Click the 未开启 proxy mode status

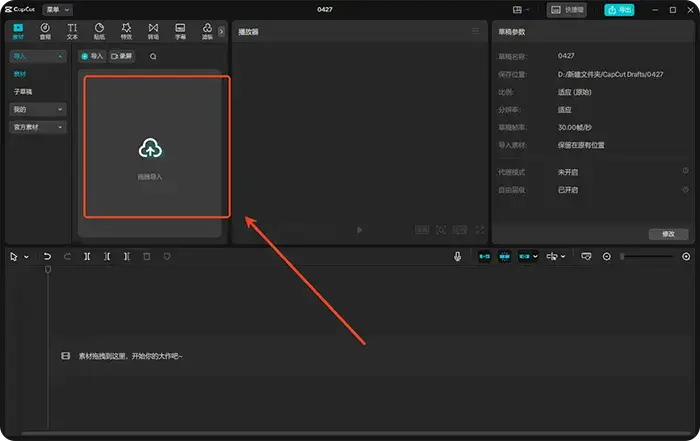(x=567, y=172)
